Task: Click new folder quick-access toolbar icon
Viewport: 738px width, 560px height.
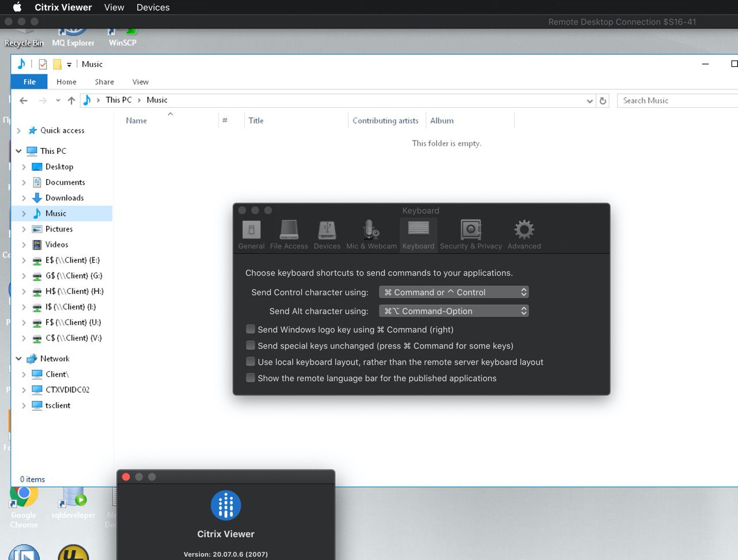Action: tap(57, 64)
